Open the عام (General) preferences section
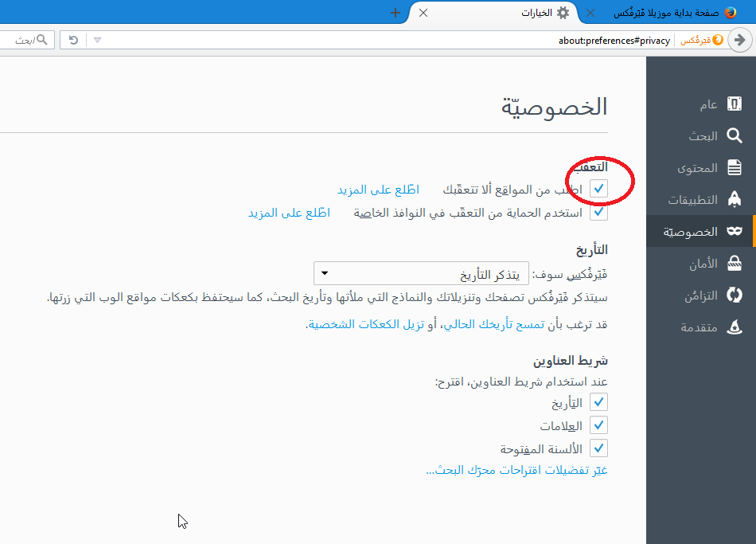The height and width of the screenshot is (544, 756). pyautogui.click(x=701, y=104)
